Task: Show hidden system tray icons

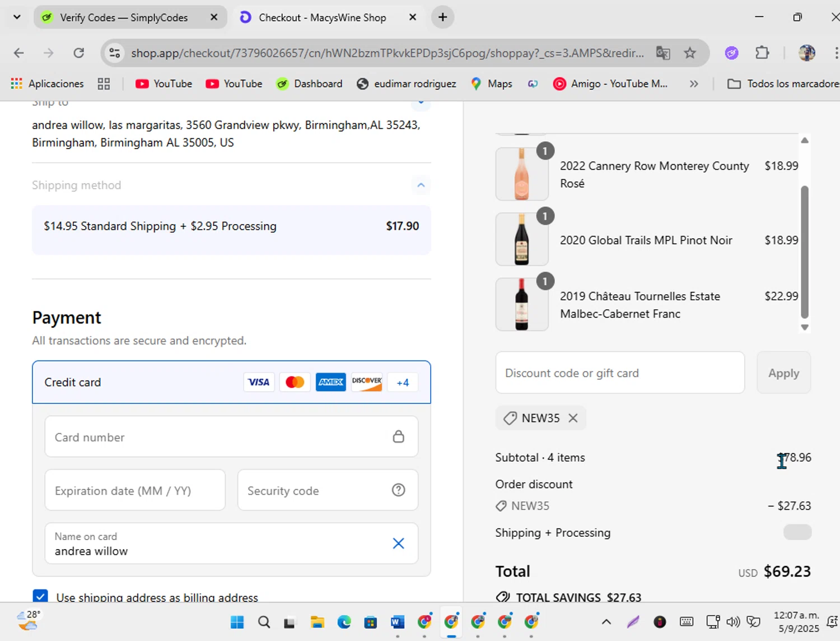Action: 606,621
